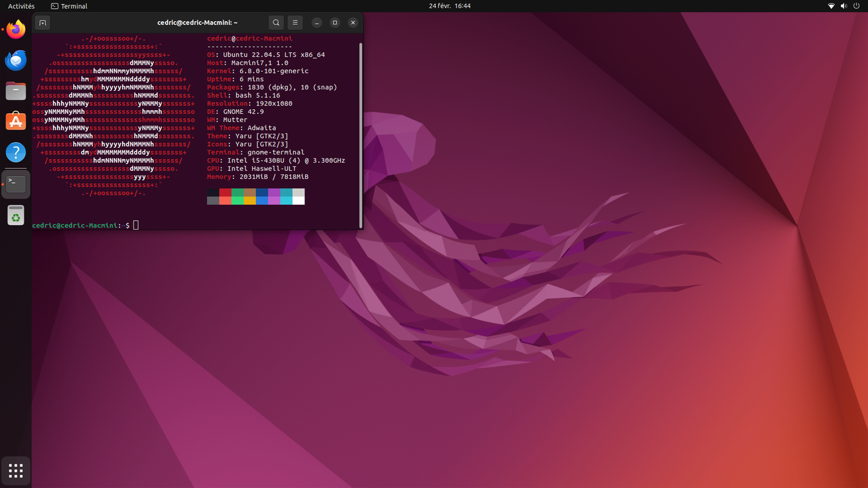
Task: Open the Help application in the dock
Action: [16, 152]
